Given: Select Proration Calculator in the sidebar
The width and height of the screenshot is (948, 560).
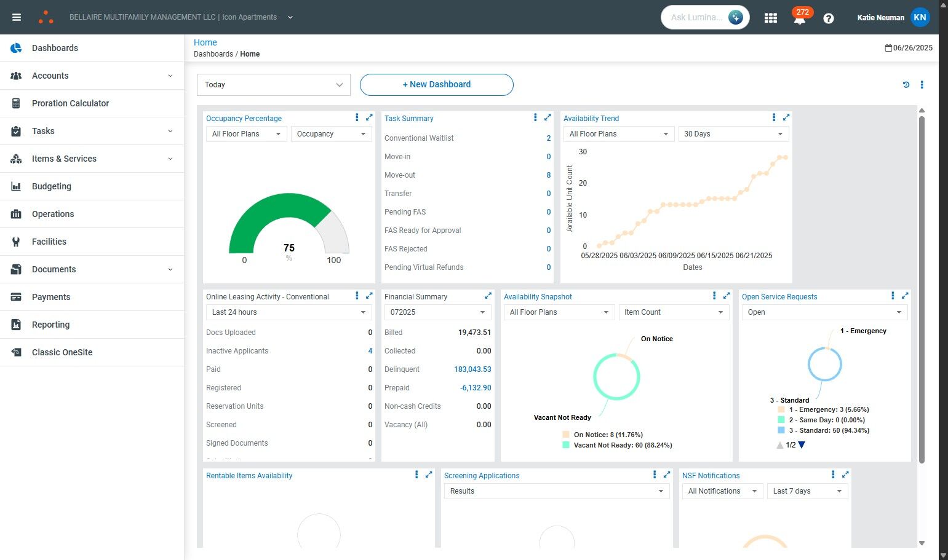Looking at the screenshot, I should (x=70, y=103).
